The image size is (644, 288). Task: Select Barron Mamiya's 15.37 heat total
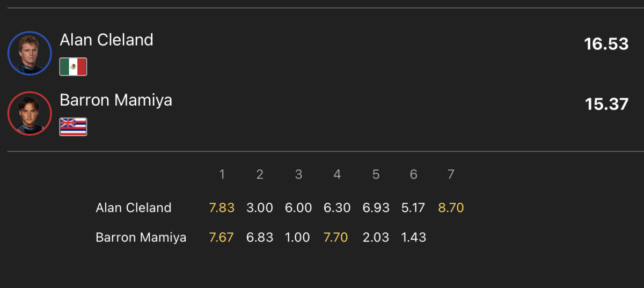tap(606, 104)
